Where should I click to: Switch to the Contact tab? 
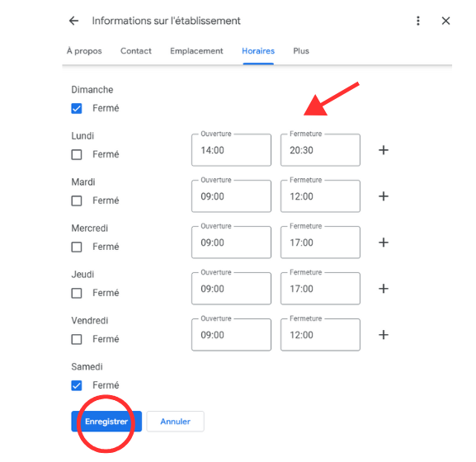[x=135, y=51]
